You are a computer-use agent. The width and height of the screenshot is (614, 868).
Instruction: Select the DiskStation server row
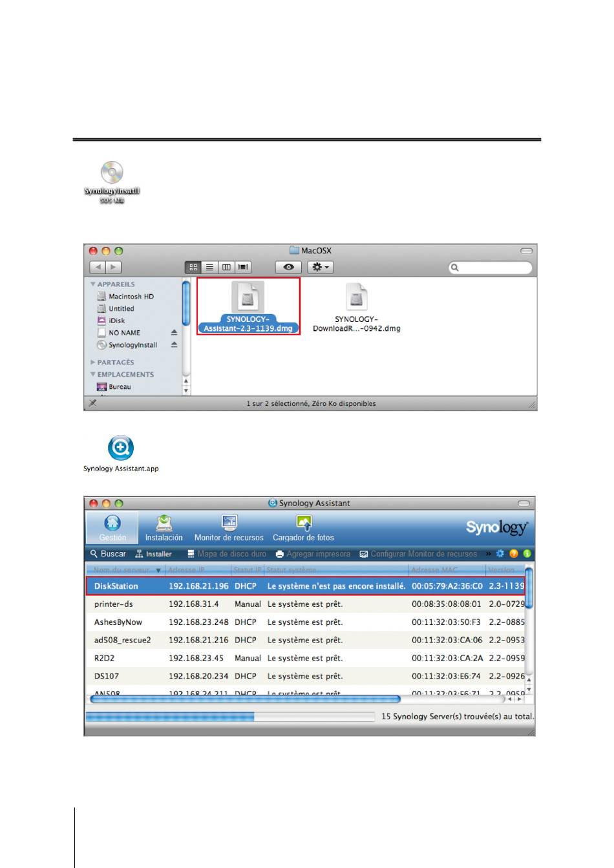[305, 586]
